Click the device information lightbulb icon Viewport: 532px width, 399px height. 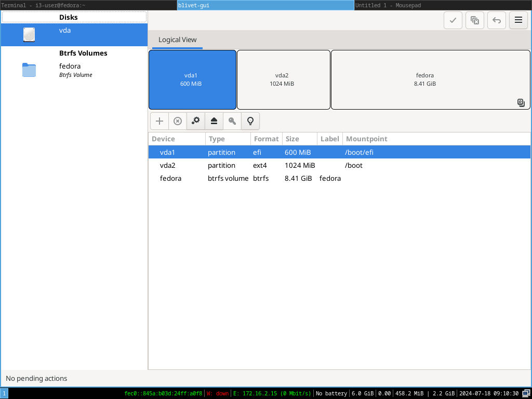point(250,121)
